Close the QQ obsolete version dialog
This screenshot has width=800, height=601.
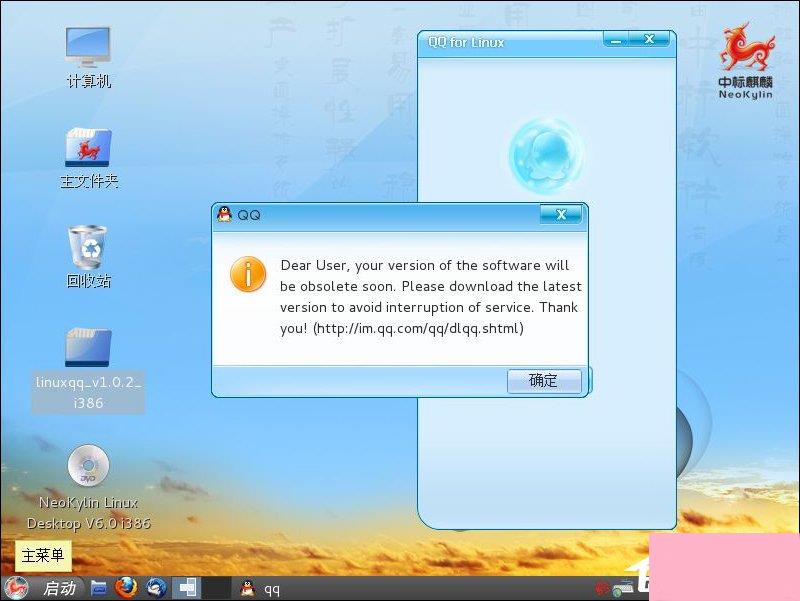point(561,215)
